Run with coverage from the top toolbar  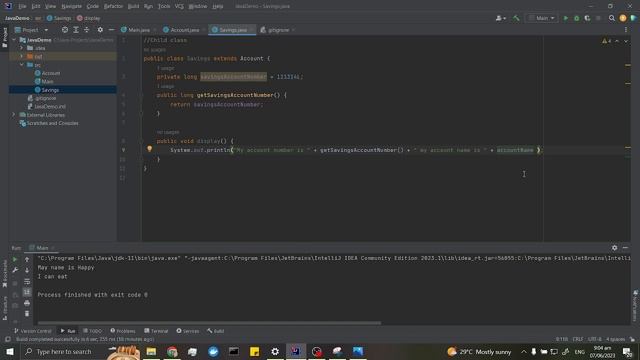point(587,18)
